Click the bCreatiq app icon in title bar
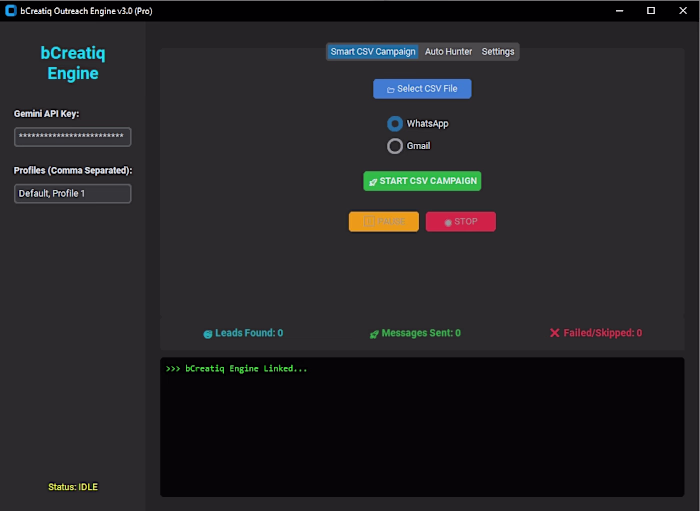 [x=11, y=11]
